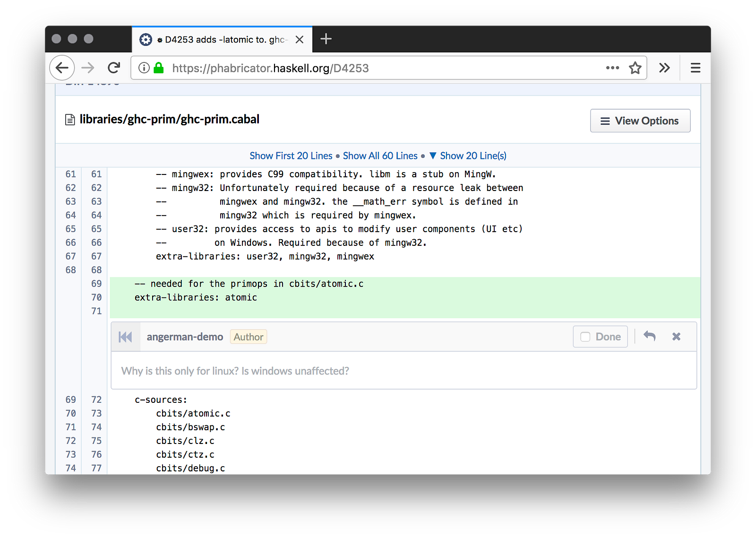Click the Show First 20 Lines link
Screen dimensions: 756x539
(x=291, y=156)
